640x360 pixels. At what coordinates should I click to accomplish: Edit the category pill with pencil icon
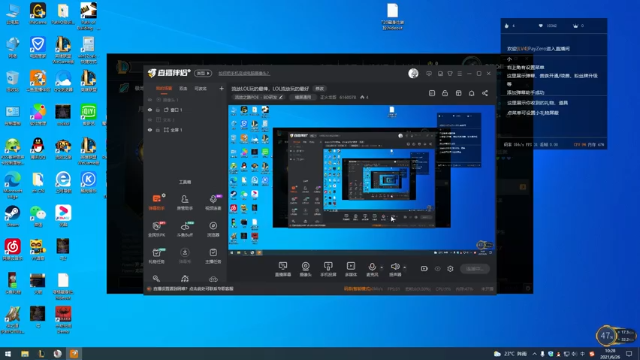pyautogui.click(x=259, y=97)
